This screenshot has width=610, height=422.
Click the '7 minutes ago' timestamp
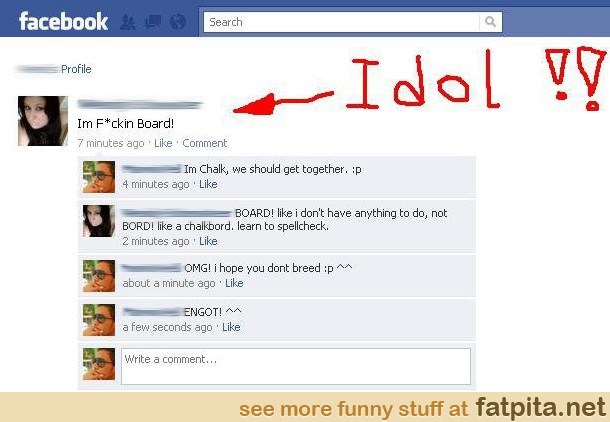pyautogui.click(x=111, y=143)
